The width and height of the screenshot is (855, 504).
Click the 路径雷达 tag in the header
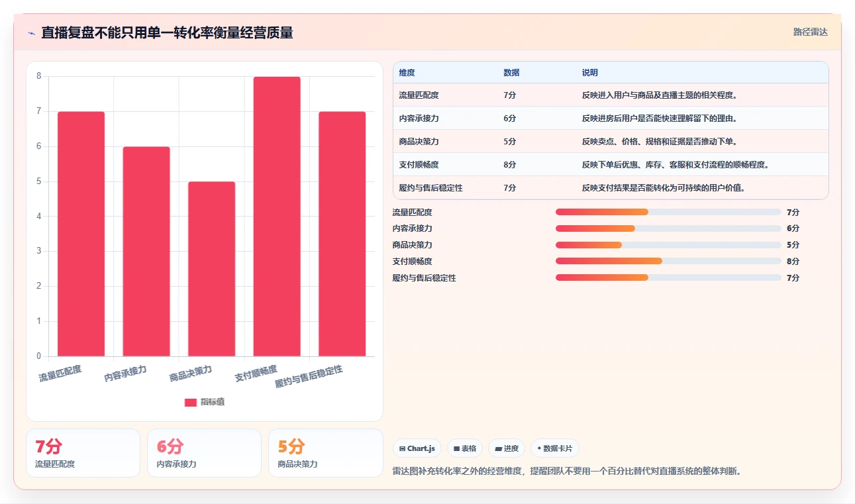pyautogui.click(x=811, y=32)
